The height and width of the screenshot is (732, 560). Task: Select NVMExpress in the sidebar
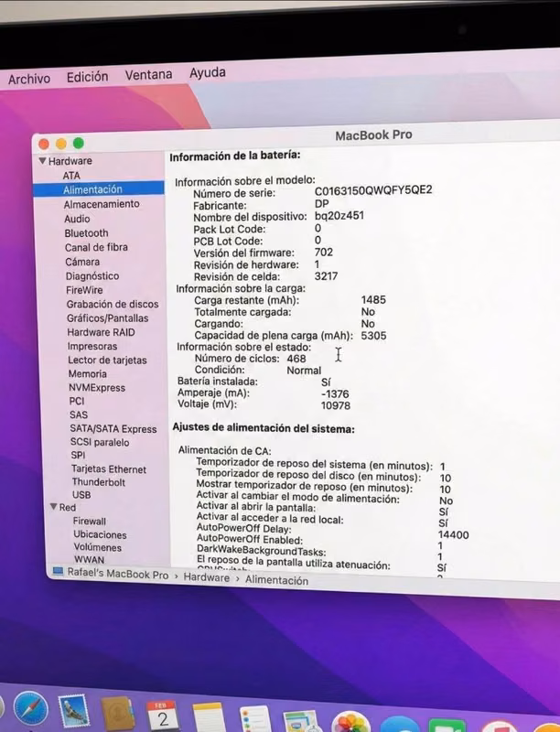97,387
